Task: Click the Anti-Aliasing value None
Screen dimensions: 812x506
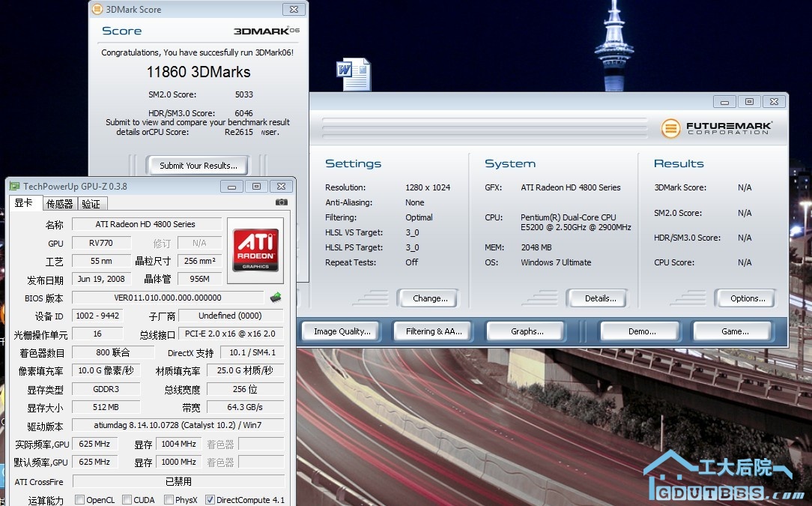Action: [x=414, y=202]
